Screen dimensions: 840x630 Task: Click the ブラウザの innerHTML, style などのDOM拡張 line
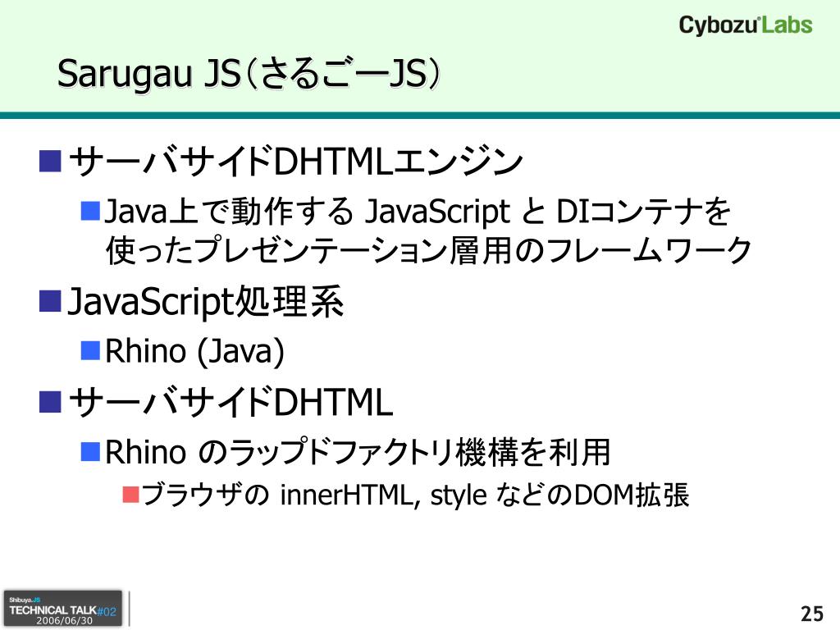tap(416, 495)
